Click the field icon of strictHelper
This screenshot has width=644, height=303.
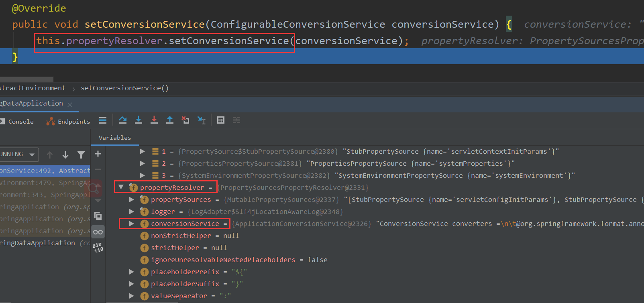pos(145,248)
